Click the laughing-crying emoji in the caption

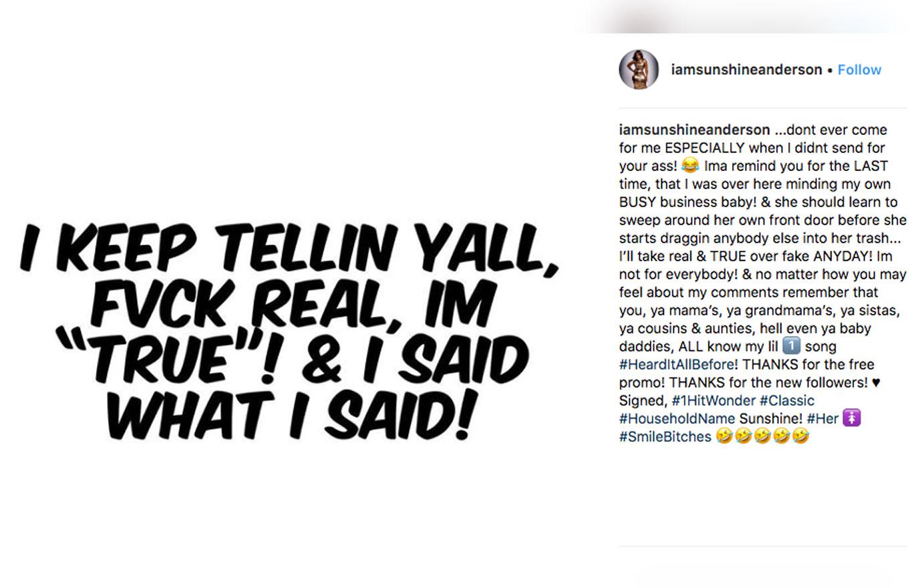pyautogui.click(x=690, y=166)
